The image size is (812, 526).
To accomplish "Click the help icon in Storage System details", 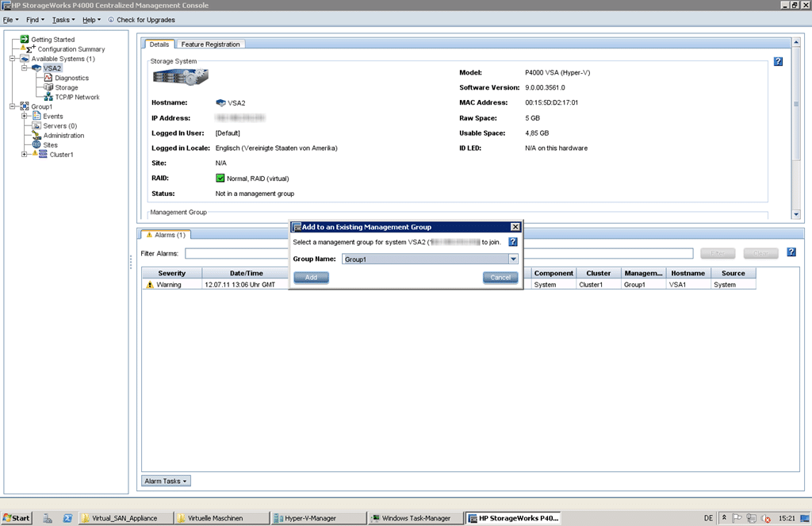I will pos(778,62).
